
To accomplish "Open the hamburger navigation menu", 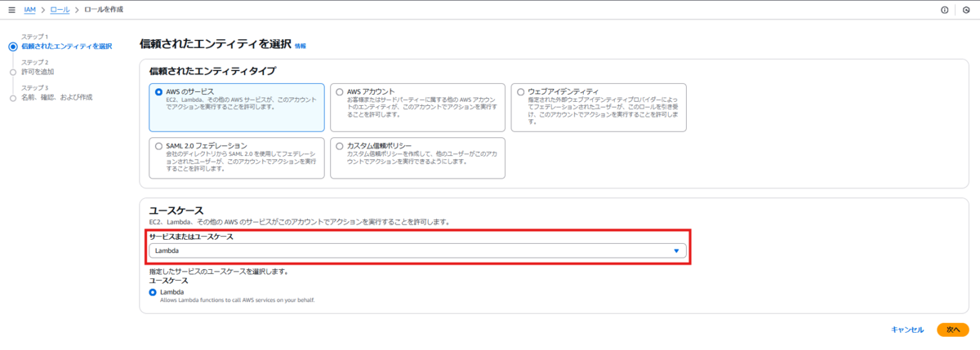I will [x=11, y=10].
